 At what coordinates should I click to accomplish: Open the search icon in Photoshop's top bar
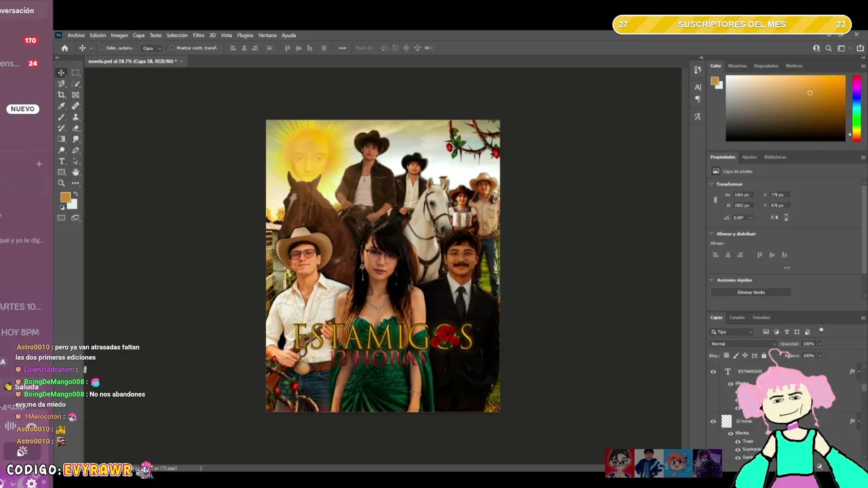coord(829,48)
